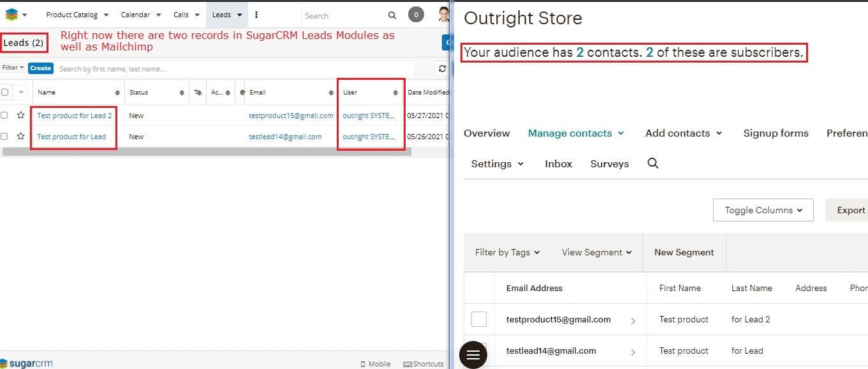Favorite the Test product for Lead 2 row
The image size is (868, 369).
[x=21, y=116]
